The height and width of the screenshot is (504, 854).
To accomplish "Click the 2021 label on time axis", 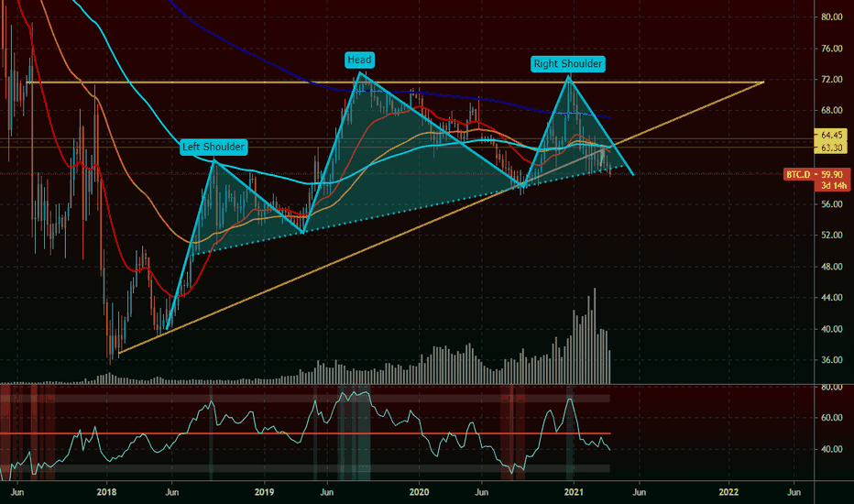I will pyautogui.click(x=574, y=492).
